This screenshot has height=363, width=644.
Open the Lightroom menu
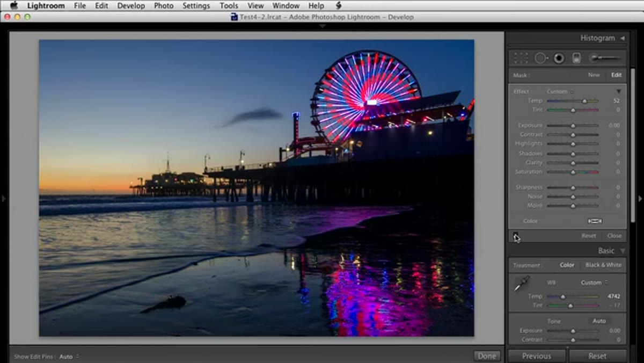pos(46,5)
